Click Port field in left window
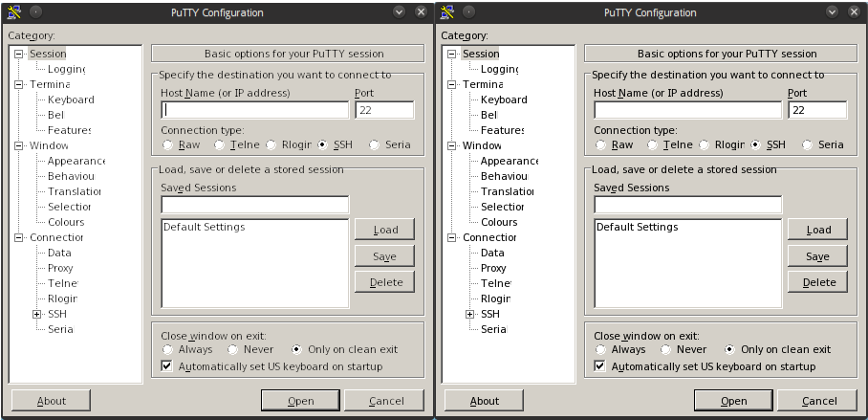 coord(384,110)
